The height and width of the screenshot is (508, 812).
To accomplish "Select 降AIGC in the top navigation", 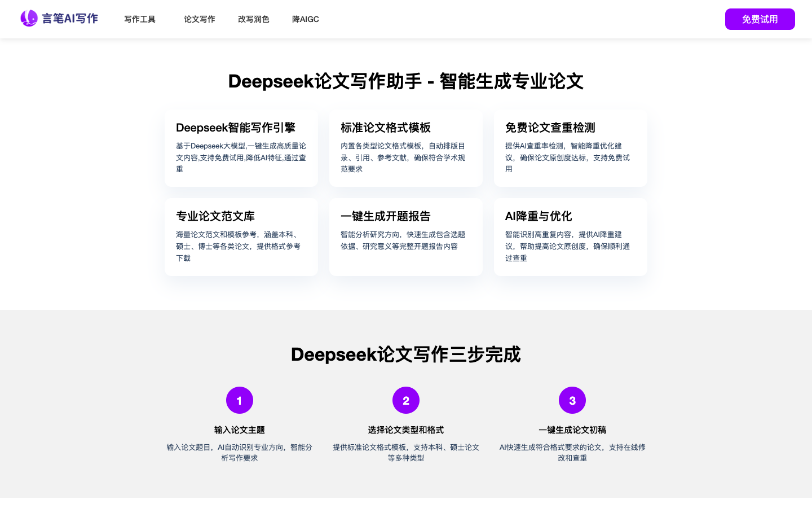I will click(x=306, y=19).
